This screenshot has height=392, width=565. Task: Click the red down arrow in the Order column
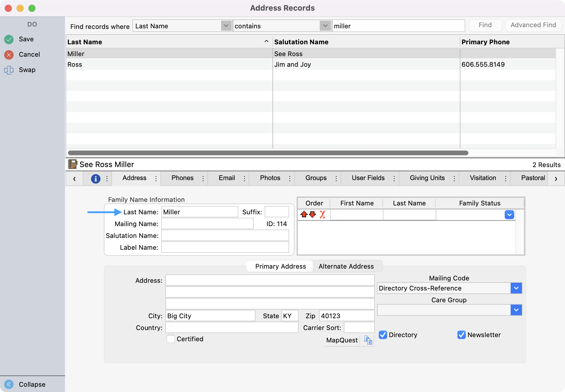[313, 215]
